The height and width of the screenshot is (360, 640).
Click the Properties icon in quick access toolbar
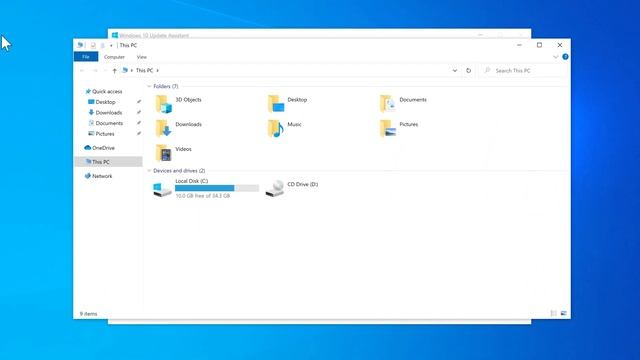pos(93,45)
